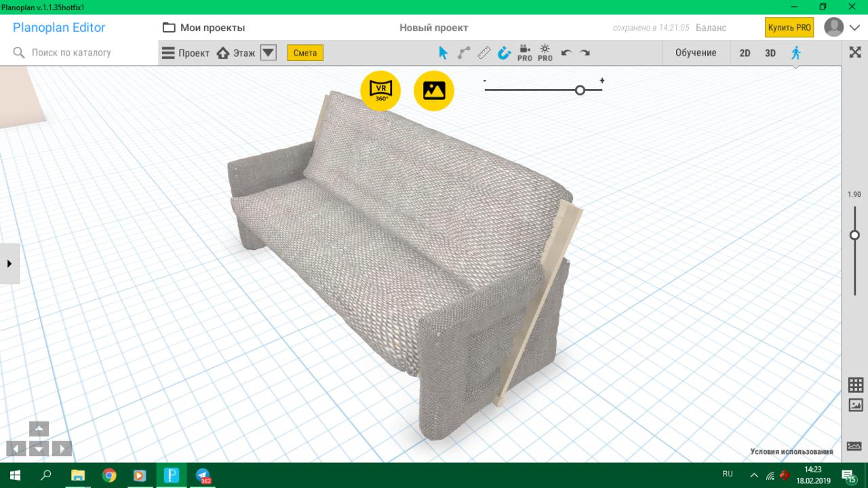
Task: Open Google Chrome from taskbar
Action: tap(109, 475)
